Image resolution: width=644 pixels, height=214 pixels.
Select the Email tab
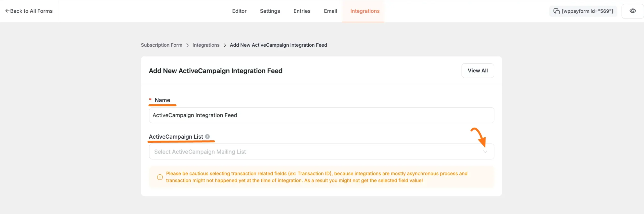[x=330, y=11]
